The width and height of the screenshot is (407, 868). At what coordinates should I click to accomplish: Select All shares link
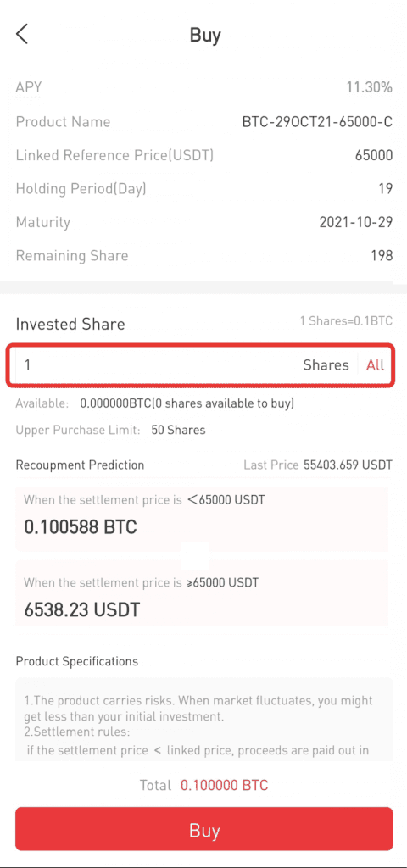(x=375, y=364)
